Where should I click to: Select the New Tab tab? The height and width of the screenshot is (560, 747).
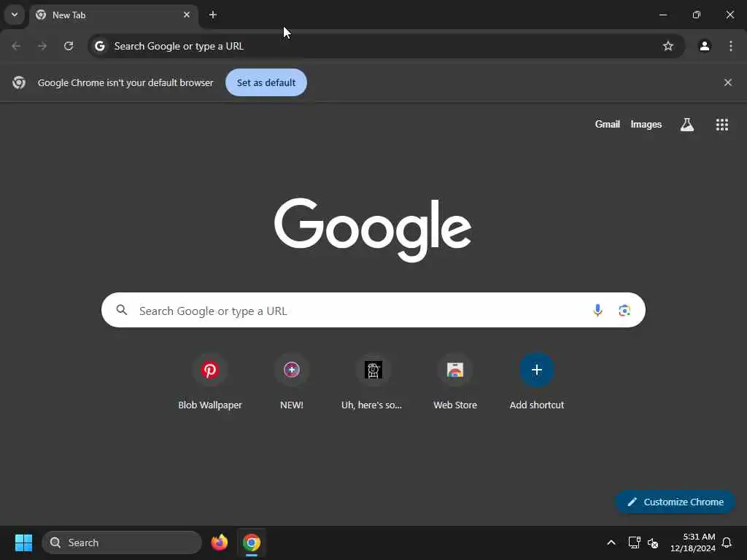coord(113,15)
